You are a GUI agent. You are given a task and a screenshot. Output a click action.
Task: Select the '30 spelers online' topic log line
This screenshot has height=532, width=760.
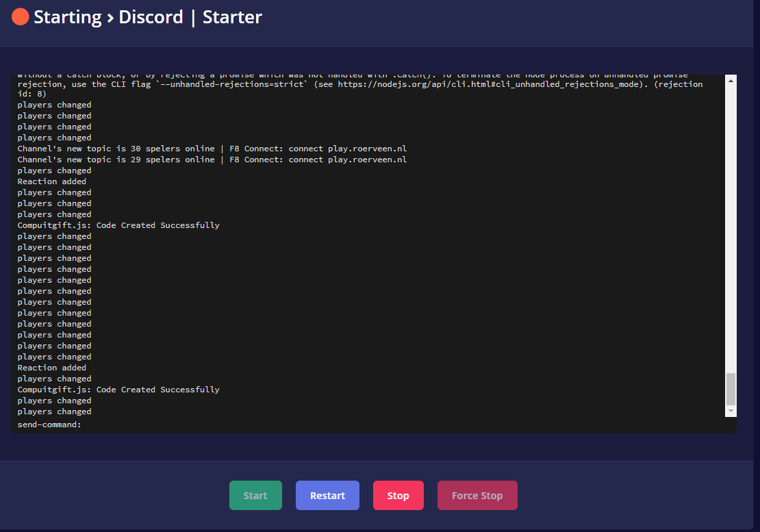212,149
